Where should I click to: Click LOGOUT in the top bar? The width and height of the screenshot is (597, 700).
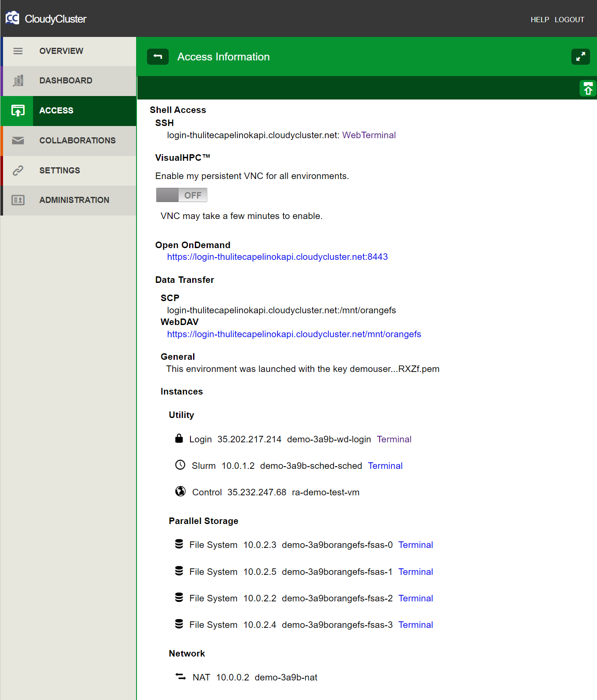pos(569,20)
